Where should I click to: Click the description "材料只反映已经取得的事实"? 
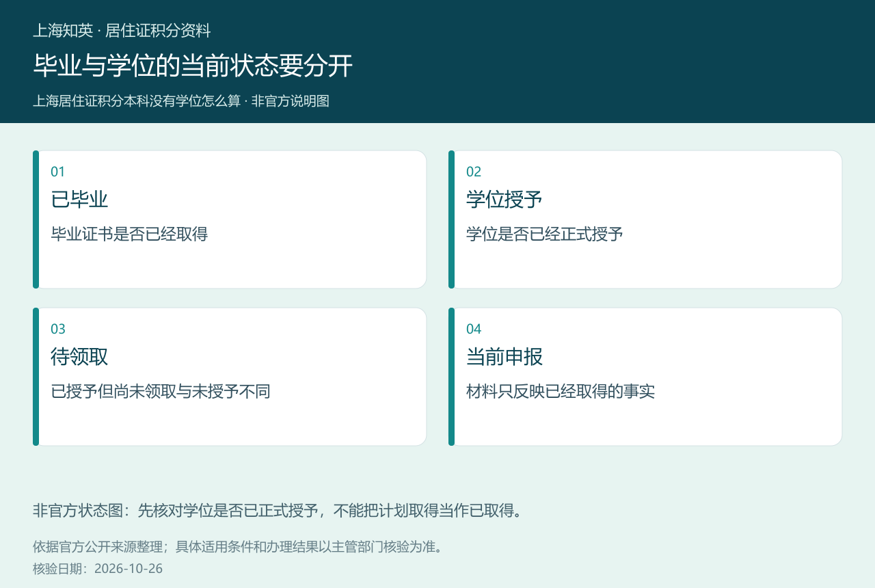[561, 392]
